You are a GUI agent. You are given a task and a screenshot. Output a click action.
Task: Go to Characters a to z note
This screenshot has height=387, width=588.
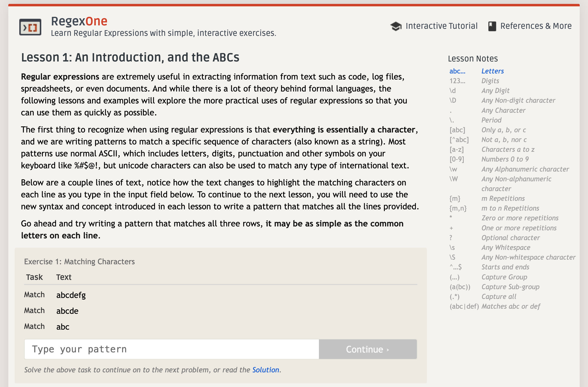point(508,149)
